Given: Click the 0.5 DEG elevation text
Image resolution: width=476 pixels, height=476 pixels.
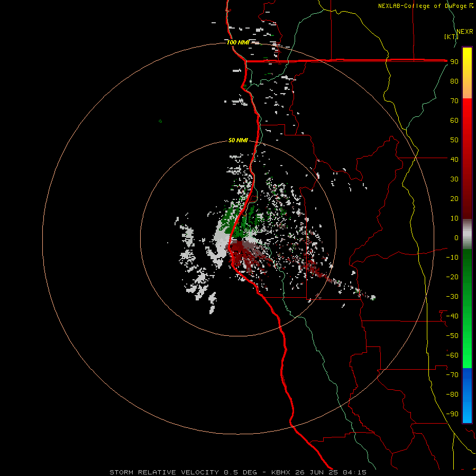Looking at the screenshot, I should [241, 472].
